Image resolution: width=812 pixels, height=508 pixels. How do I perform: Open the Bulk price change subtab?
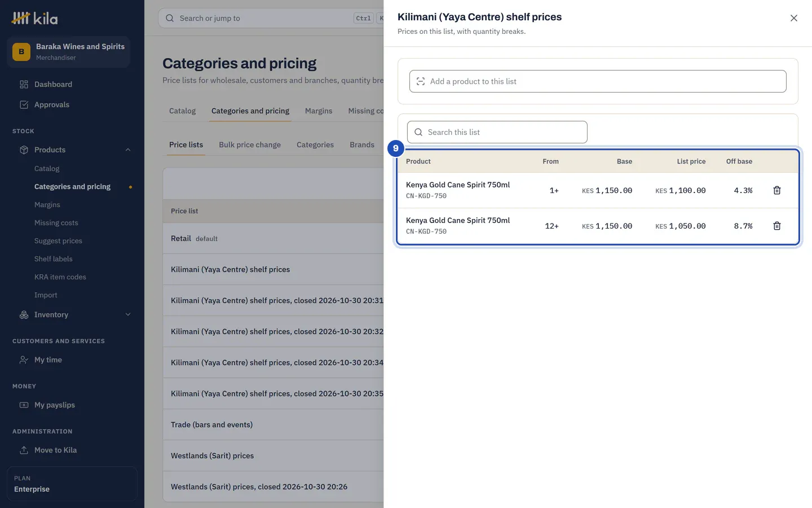click(250, 144)
